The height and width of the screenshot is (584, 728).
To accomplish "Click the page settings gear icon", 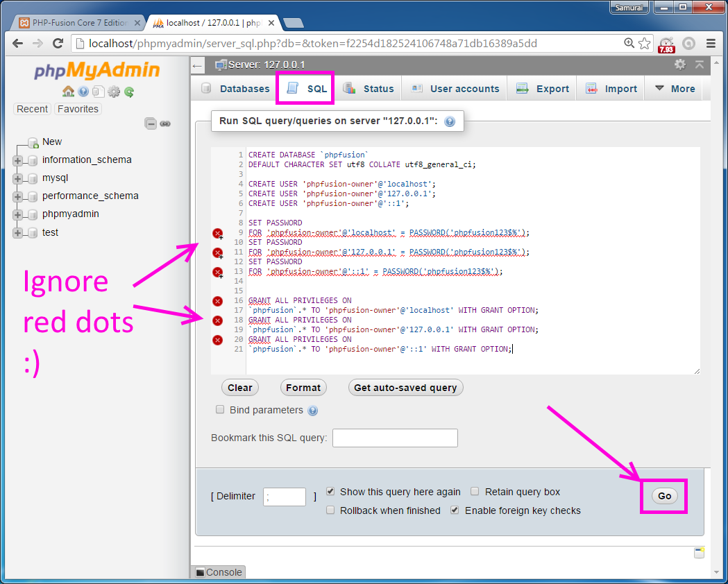I will click(679, 65).
